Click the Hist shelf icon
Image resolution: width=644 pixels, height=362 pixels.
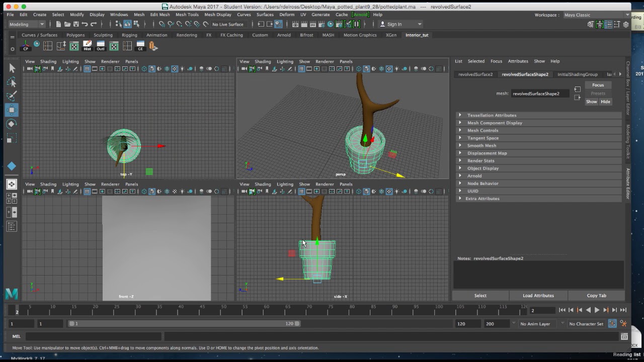88,46
